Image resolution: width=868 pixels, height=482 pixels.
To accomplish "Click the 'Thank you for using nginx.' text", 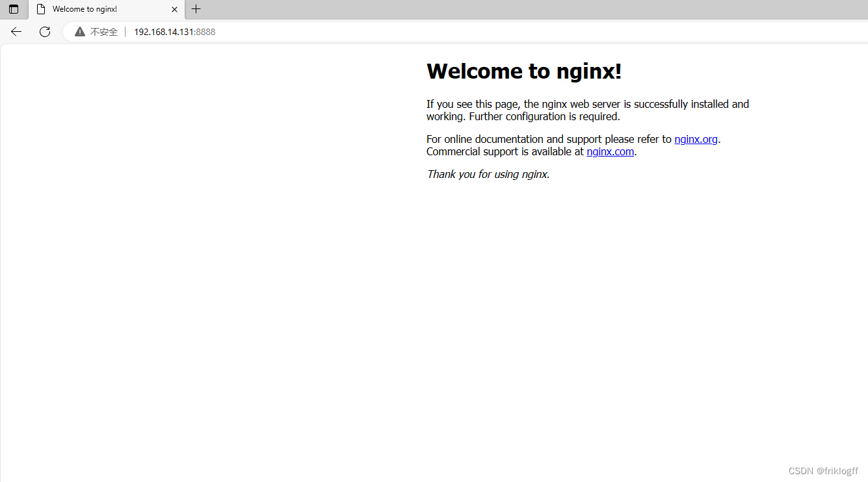I will [488, 174].
